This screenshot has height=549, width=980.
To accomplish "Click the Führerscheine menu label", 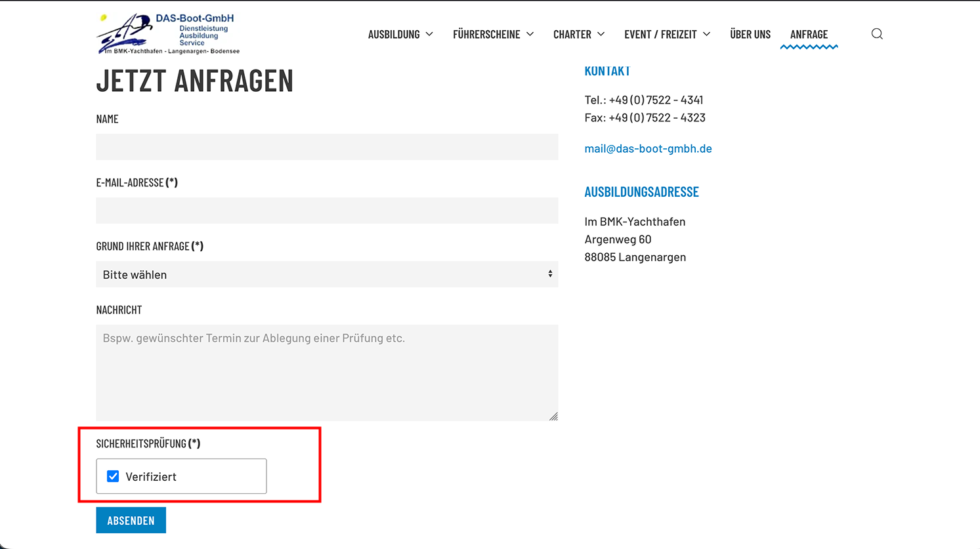I will click(x=486, y=34).
